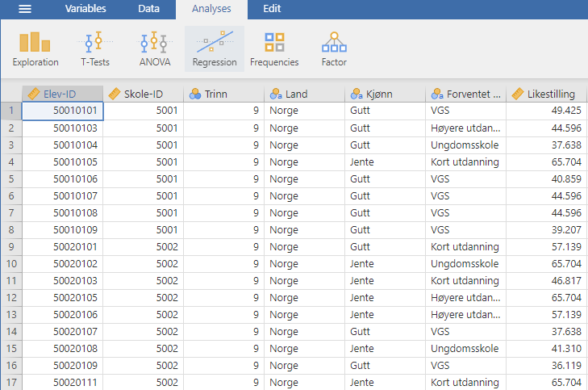Select the Trinn column header
The image size is (588, 390).
pos(224,94)
